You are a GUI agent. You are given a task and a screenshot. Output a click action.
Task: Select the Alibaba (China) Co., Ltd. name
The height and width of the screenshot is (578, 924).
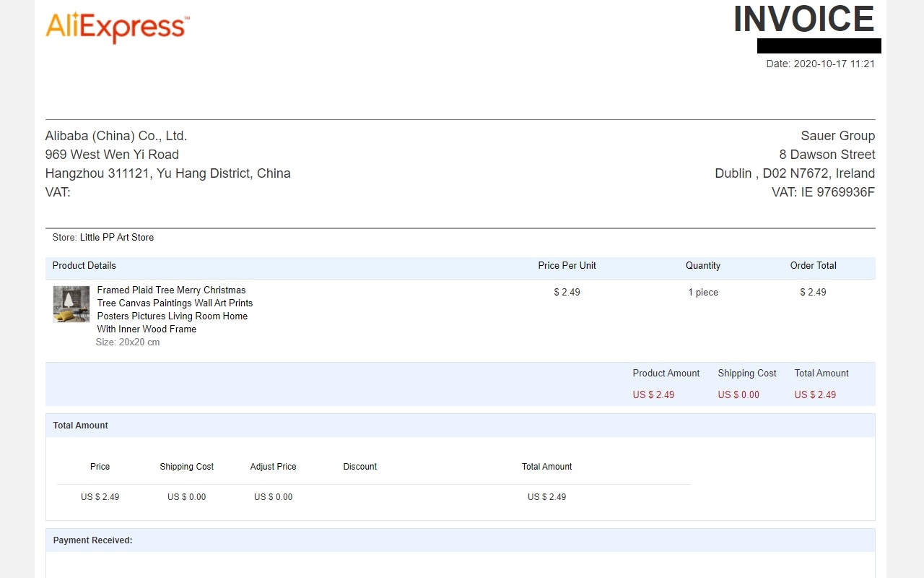[116, 135]
